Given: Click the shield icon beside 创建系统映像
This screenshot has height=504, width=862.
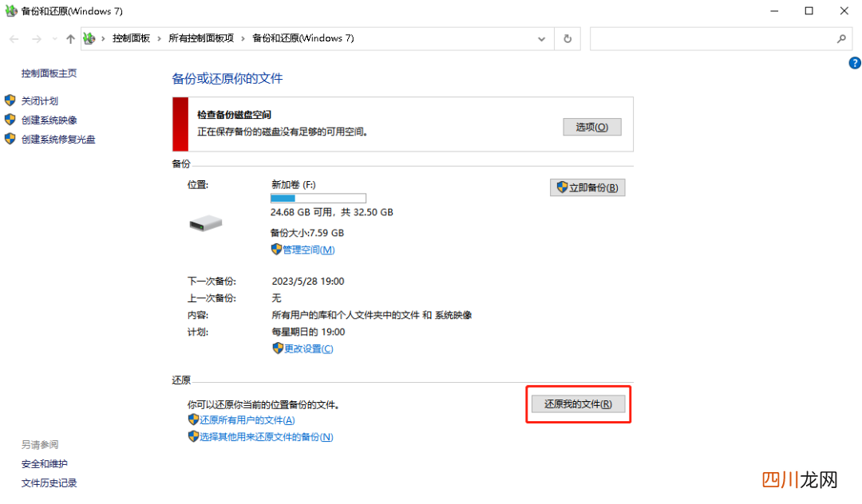Looking at the screenshot, I should pos(10,120).
